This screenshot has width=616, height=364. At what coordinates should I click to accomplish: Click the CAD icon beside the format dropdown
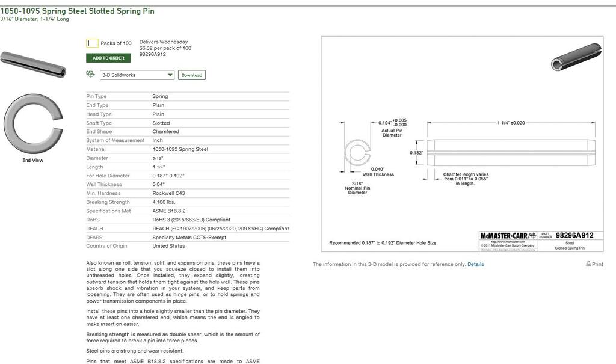tap(90, 74)
